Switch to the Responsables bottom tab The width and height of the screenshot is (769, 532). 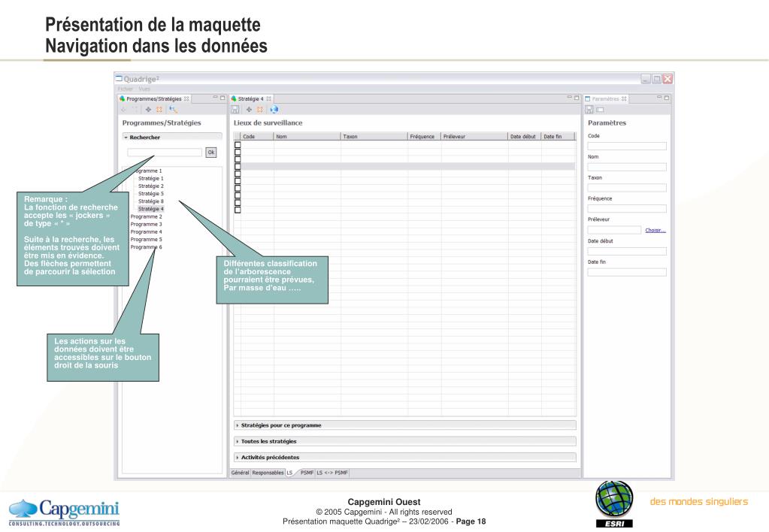[x=268, y=473]
